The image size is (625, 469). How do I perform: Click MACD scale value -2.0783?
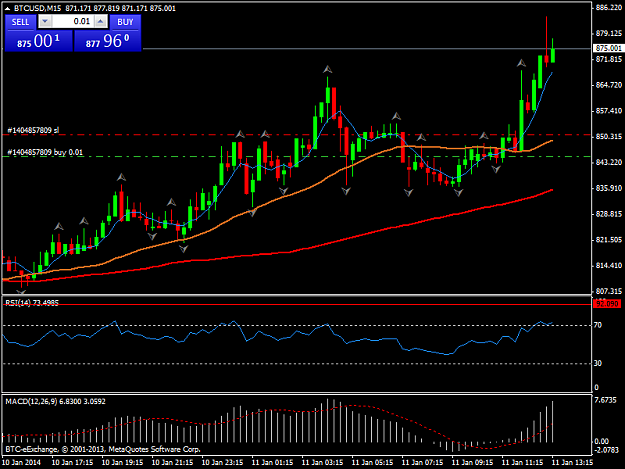607,450
